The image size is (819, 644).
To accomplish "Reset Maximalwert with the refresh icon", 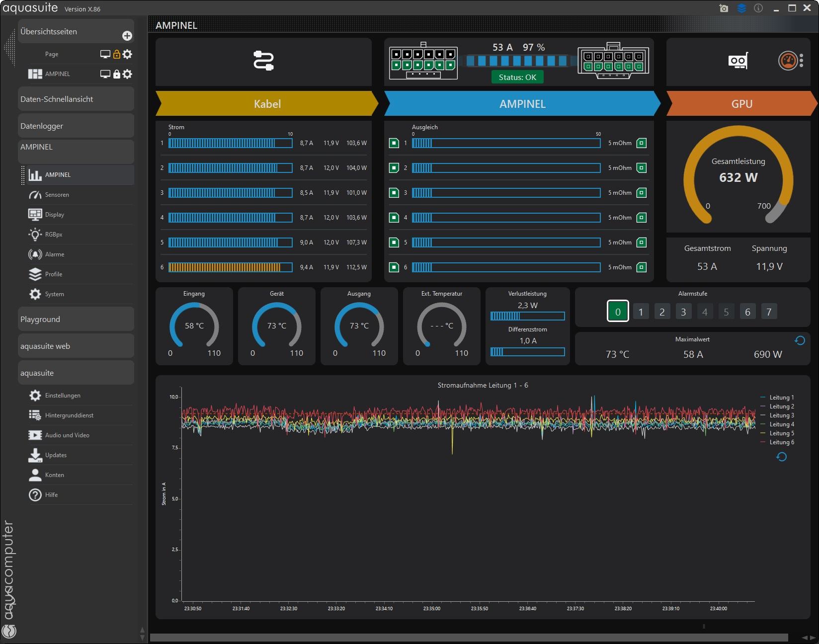I will (x=800, y=340).
